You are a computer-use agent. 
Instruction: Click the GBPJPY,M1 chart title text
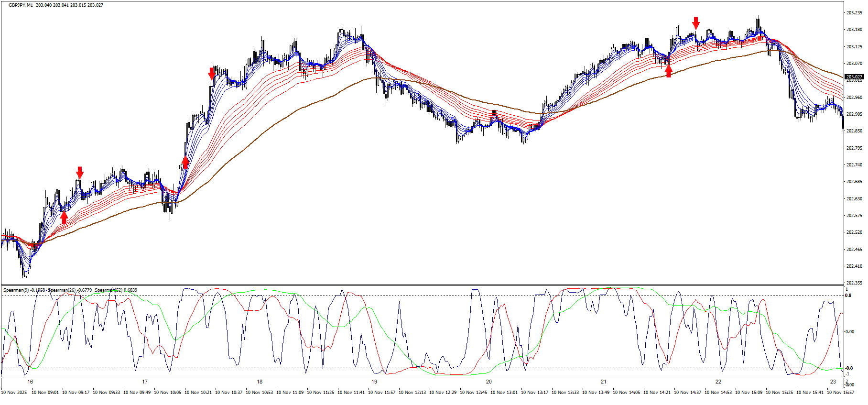[21, 5]
